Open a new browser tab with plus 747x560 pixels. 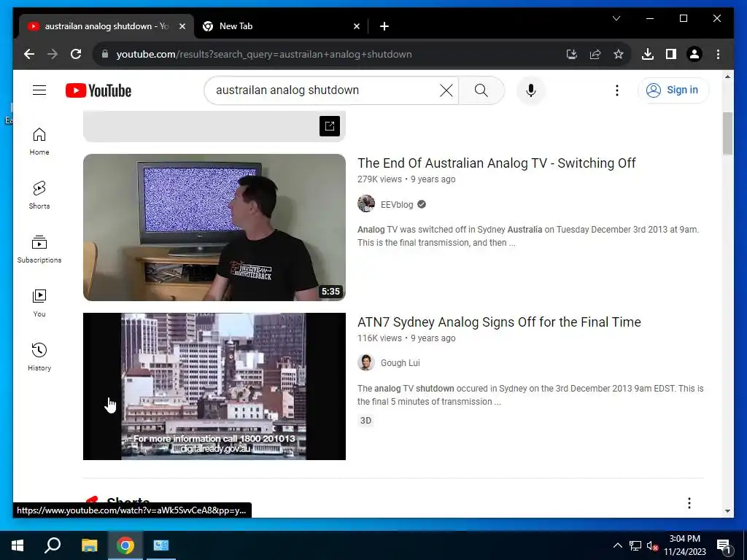pos(384,26)
